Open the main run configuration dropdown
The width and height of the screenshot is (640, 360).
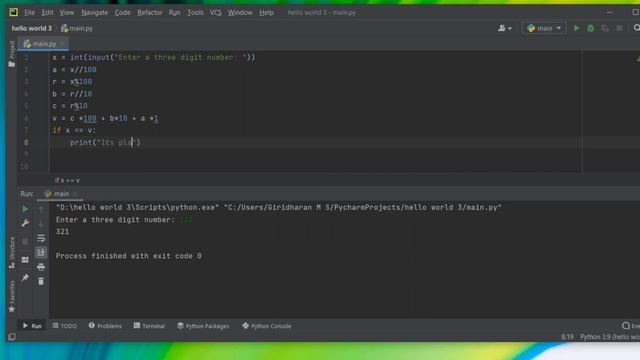[544, 28]
